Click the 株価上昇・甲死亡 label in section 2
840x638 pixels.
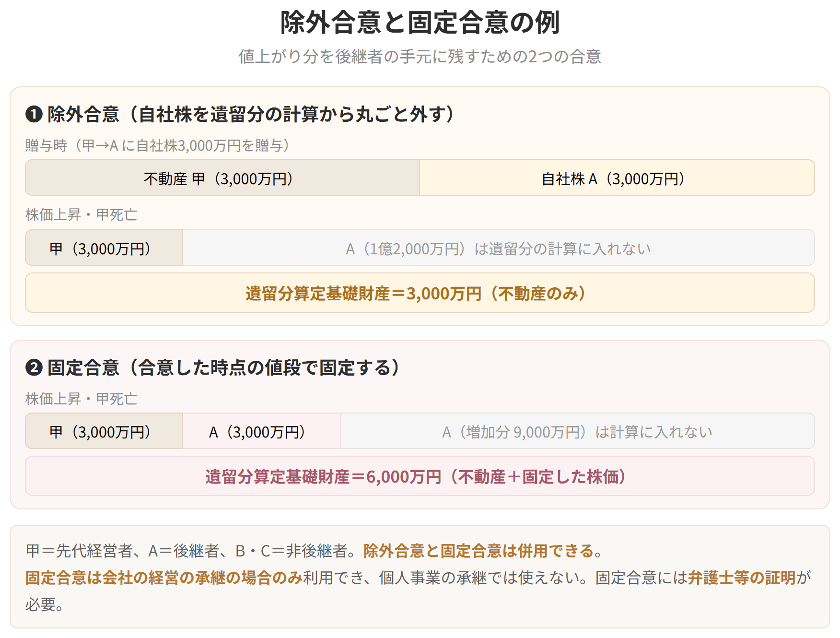pyautogui.click(x=82, y=399)
